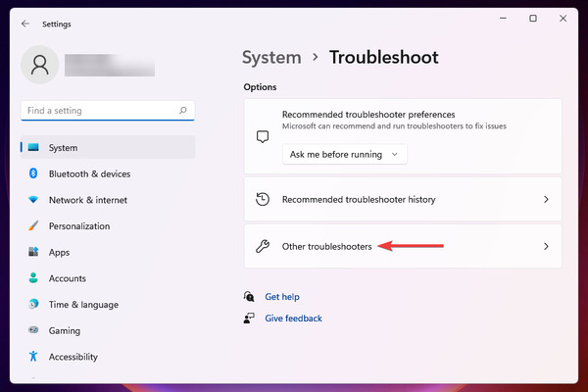
Task: Open the "Ask me before running" dropdown
Action: click(x=344, y=154)
